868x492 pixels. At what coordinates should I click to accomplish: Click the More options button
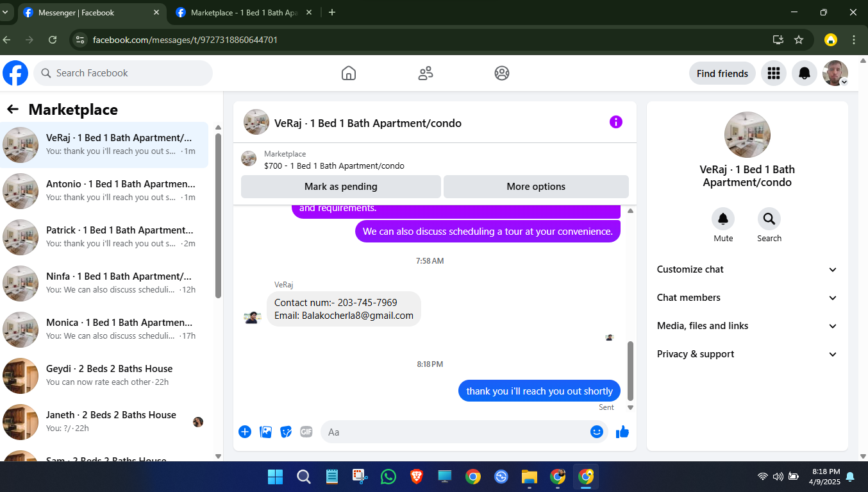(536, 187)
